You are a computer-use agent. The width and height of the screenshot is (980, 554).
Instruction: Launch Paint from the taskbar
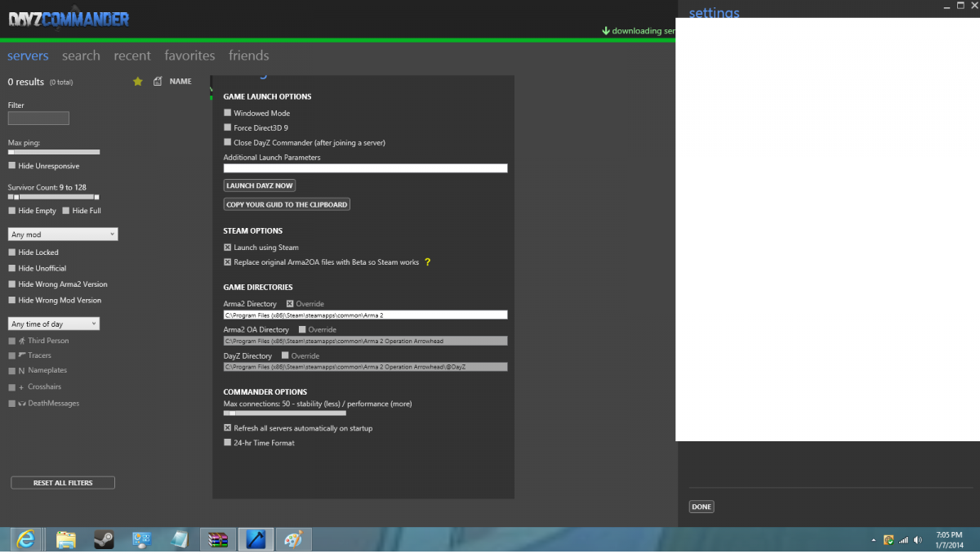point(292,539)
